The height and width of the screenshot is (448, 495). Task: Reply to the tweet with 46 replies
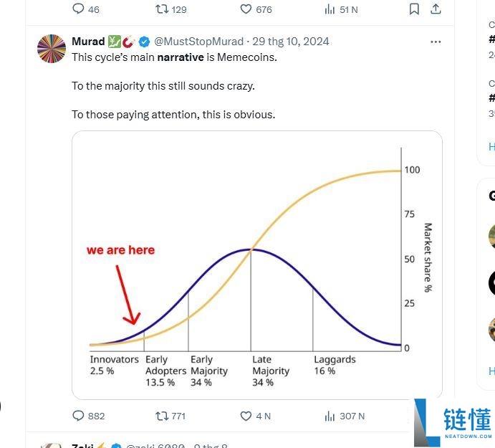(79, 9)
